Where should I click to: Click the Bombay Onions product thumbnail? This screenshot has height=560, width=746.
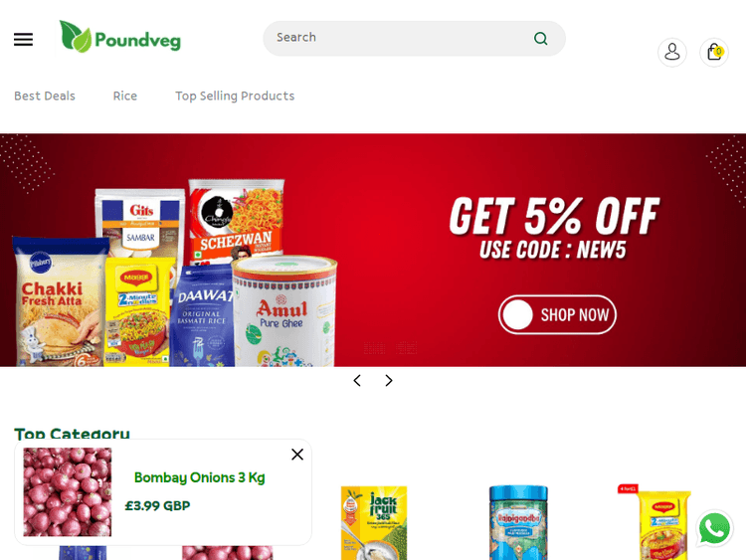tap(68, 492)
